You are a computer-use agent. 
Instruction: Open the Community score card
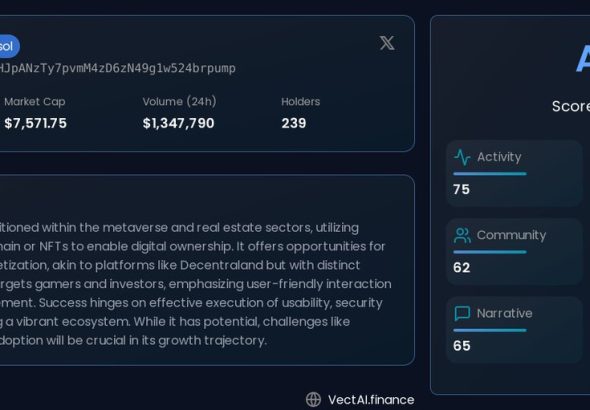click(514, 252)
